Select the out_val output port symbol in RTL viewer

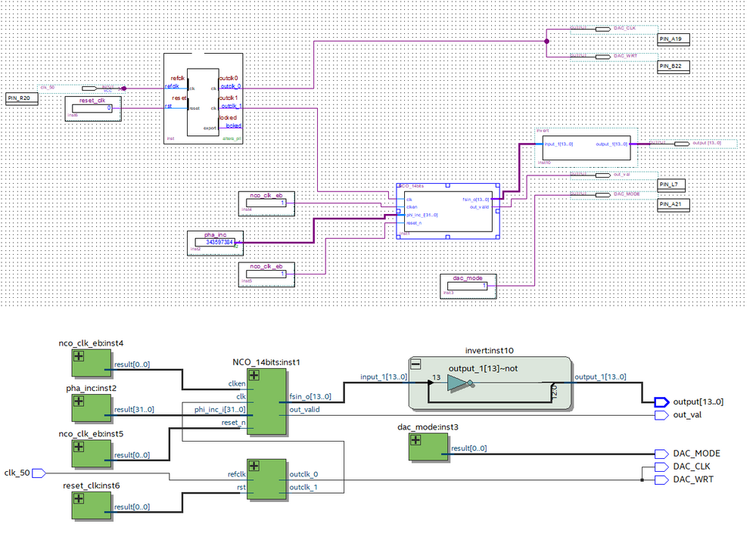tap(662, 415)
